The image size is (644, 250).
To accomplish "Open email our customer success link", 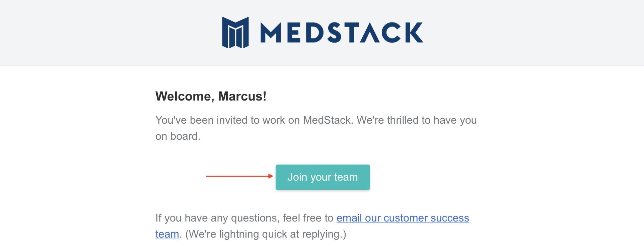I will (403, 218).
